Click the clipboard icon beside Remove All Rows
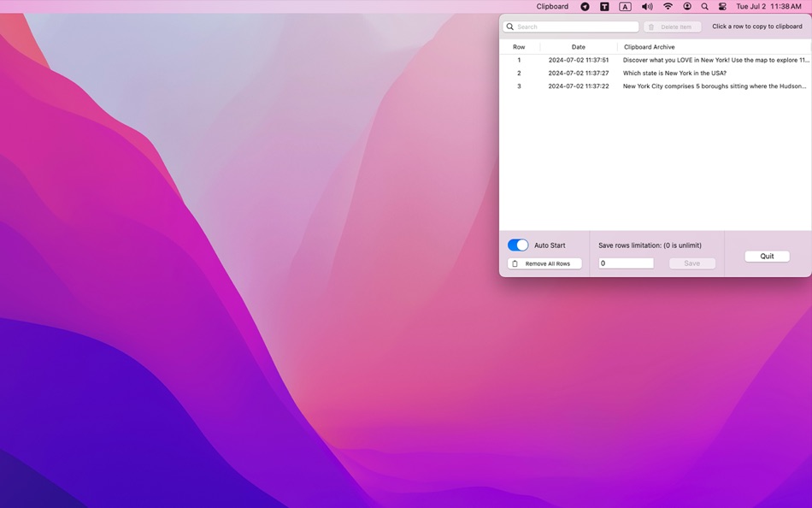 coord(515,263)
